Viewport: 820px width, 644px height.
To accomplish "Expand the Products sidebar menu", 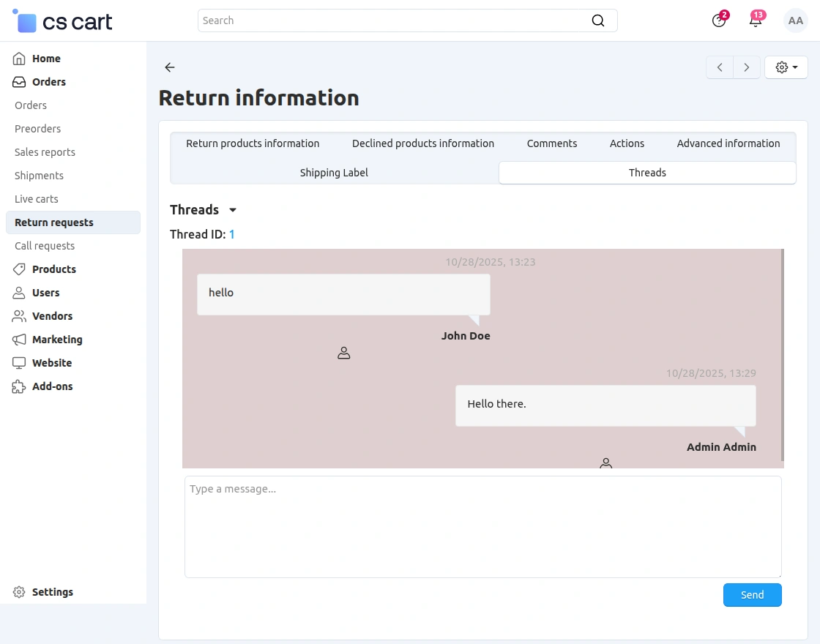I will (x=54, y=269).
